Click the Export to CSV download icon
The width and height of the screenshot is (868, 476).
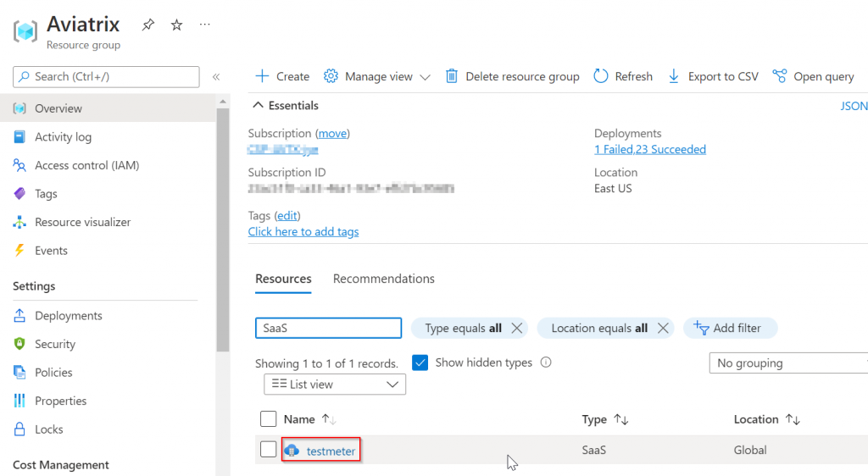674,76
